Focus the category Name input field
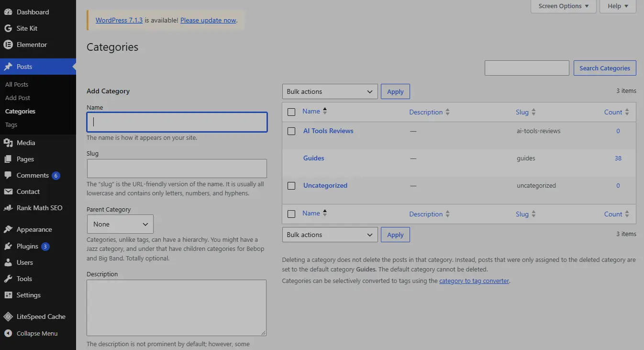Viewport: 644px width, 350px height. 177,122
